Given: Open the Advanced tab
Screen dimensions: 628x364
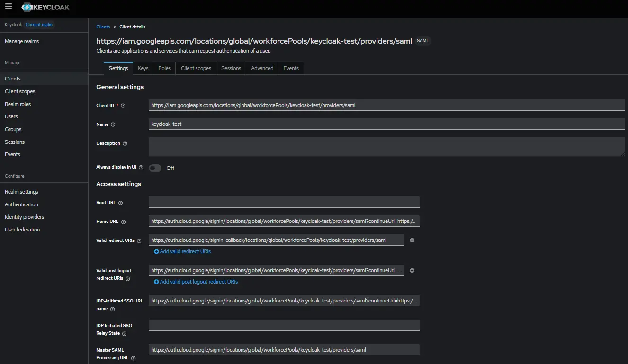Looking at the screenshot, I should pyautogui.click(x=262, y=68).
